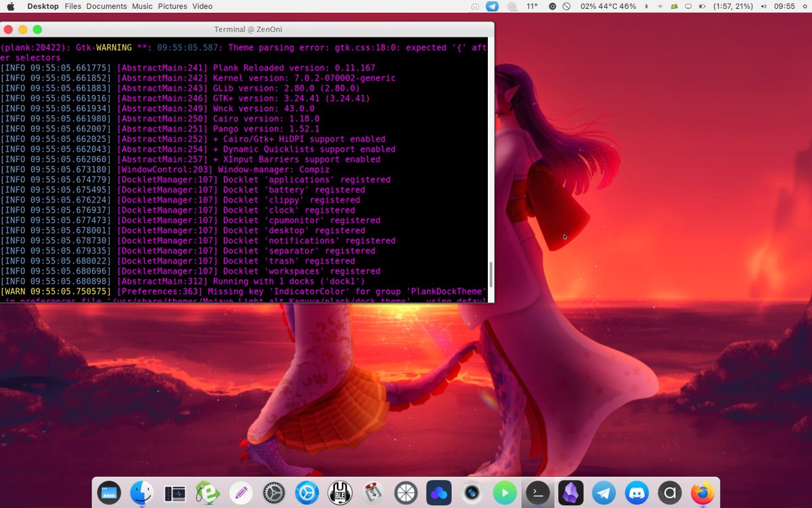Open the Desktop menu
Image resolution: width=812 pixels, height=508 pixels.
pyautogui.click(x=43, y=6)
